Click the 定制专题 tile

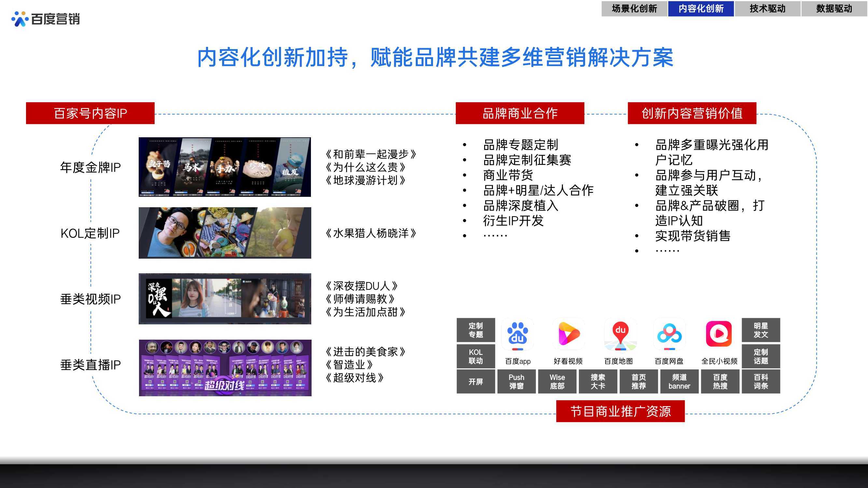(x=476, y=330)
